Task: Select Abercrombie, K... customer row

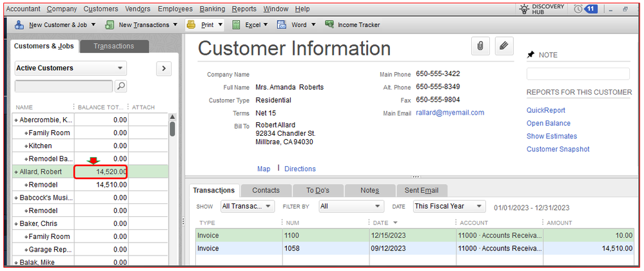Action: (90, 120)
